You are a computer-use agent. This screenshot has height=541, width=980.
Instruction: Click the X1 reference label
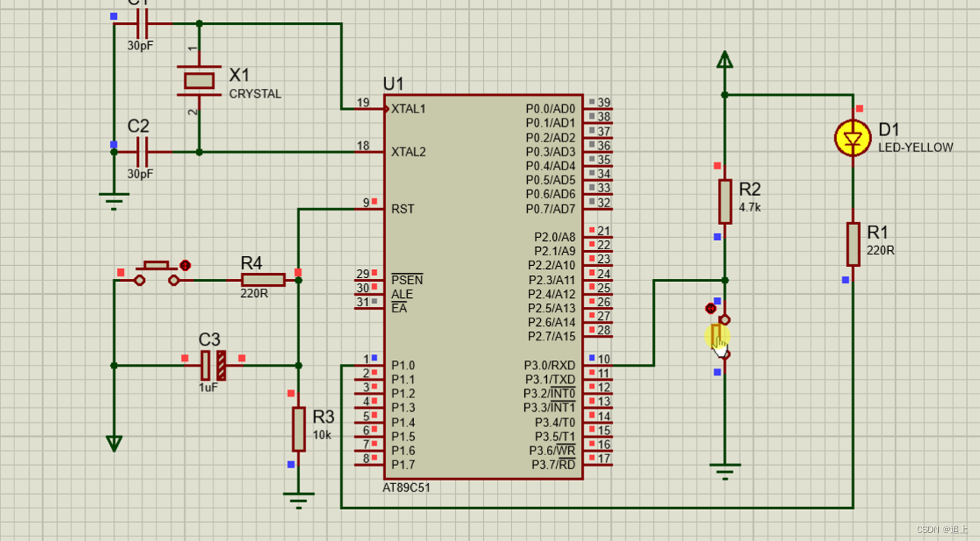tap(239, 75)
